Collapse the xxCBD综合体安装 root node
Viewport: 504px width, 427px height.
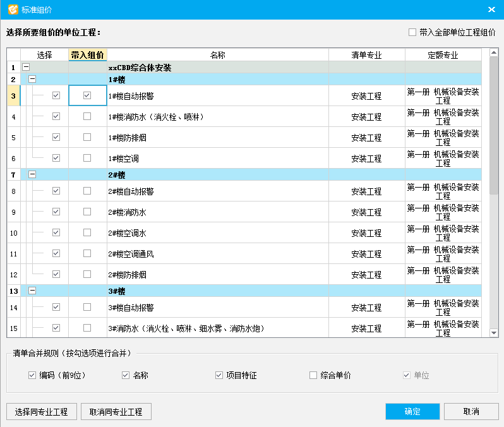point(26,67)
